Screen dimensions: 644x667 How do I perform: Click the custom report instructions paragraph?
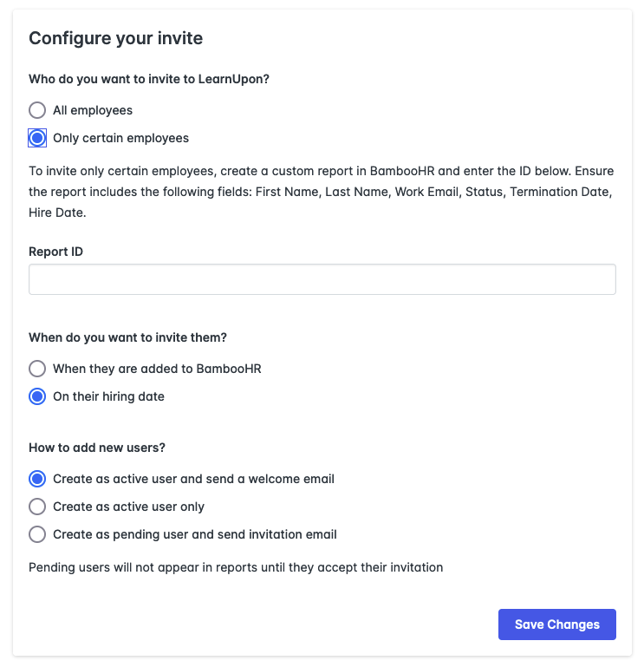(321, 191)
